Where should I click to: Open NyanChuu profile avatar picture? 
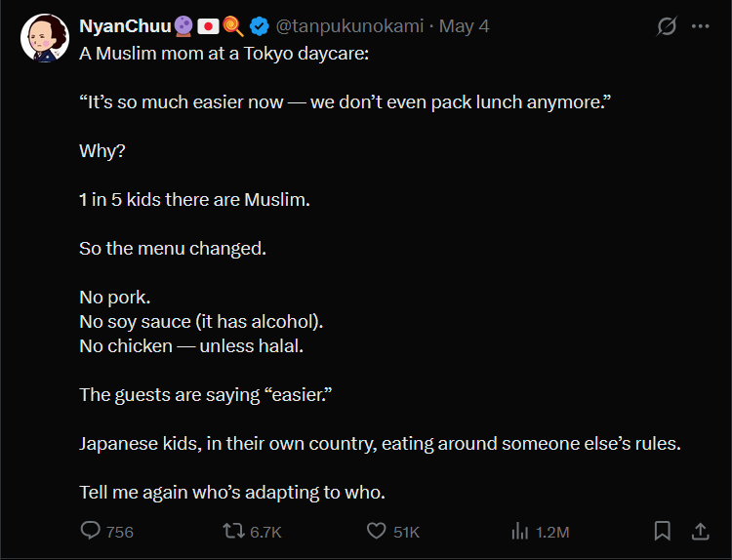[45, 38]
